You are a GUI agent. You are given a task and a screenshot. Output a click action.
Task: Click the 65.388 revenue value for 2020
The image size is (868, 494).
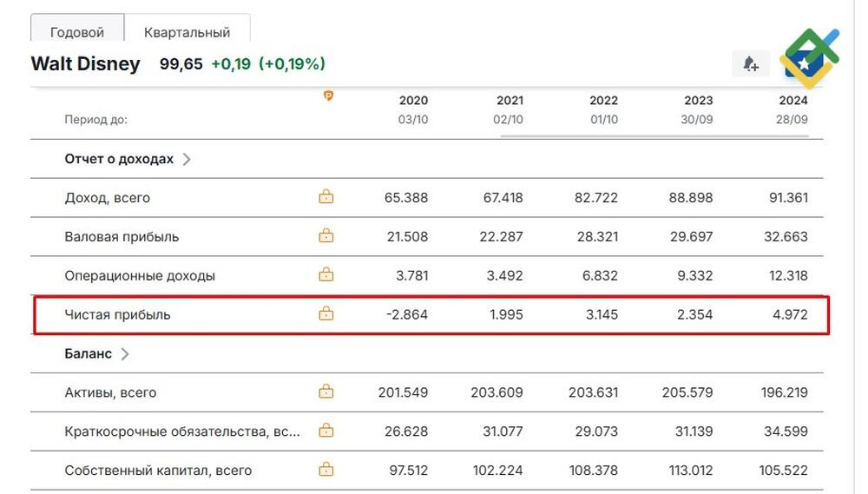tap(406, 198)
